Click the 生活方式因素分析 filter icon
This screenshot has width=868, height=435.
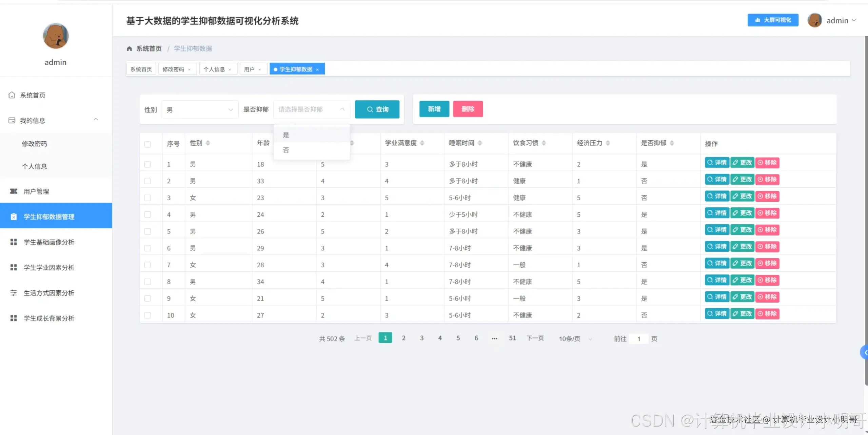14,293
